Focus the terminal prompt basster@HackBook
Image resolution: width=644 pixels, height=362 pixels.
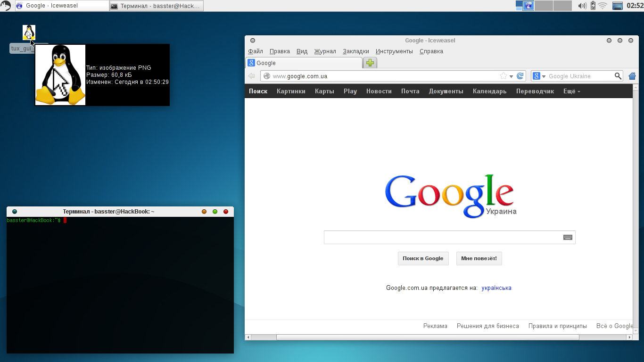click(34, 220)
